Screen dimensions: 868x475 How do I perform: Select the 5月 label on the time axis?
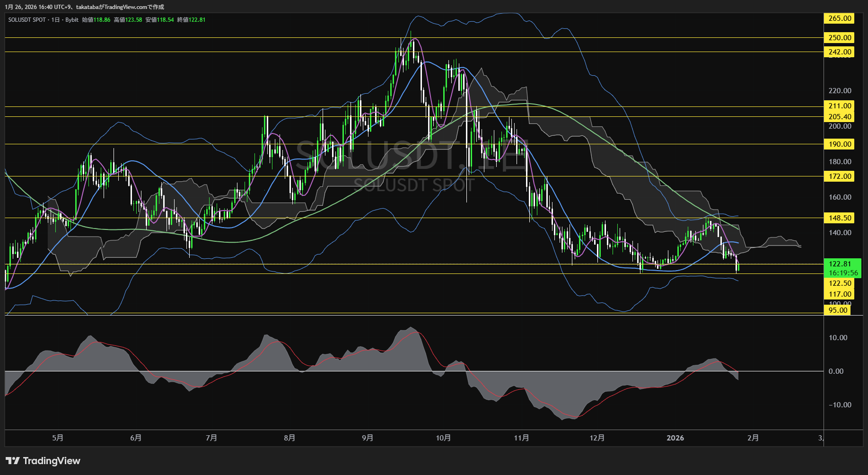point(58,438)
